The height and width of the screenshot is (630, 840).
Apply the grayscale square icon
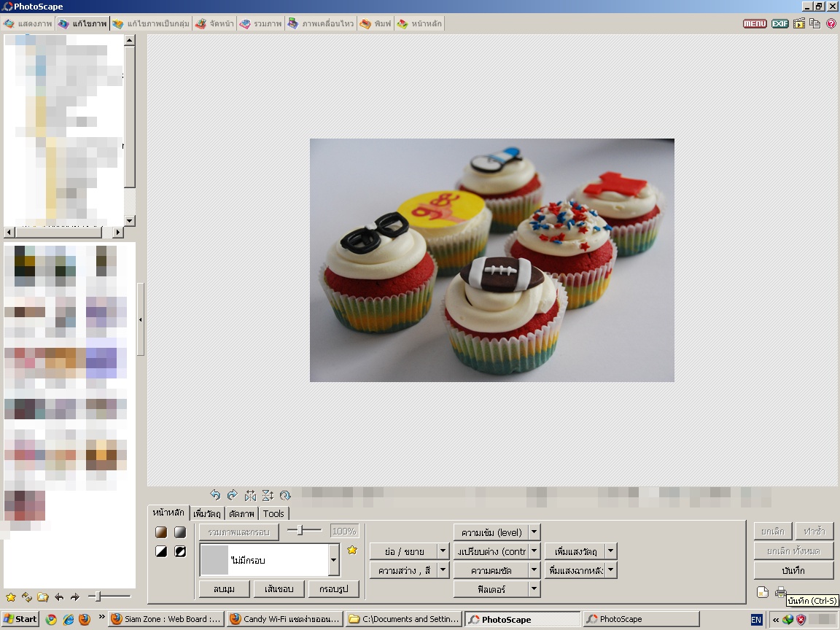[x=180, y=532]
